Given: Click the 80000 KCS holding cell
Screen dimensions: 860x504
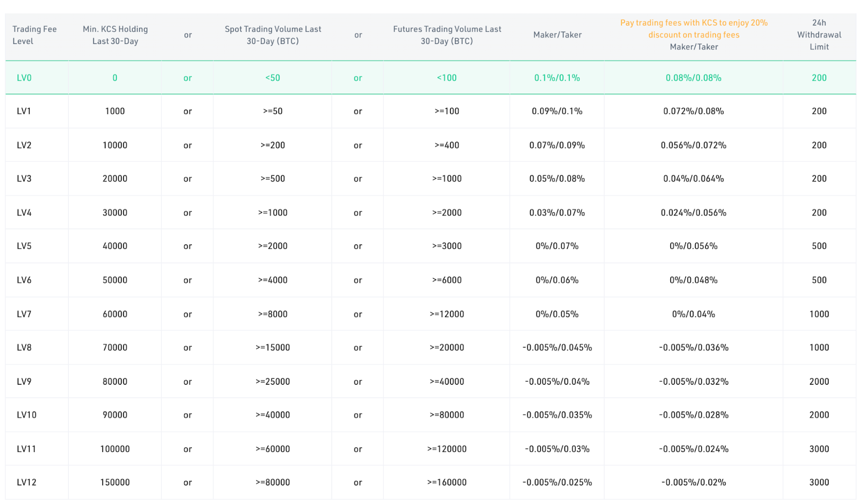Looking at the screenshot, I should pos(115,381).
